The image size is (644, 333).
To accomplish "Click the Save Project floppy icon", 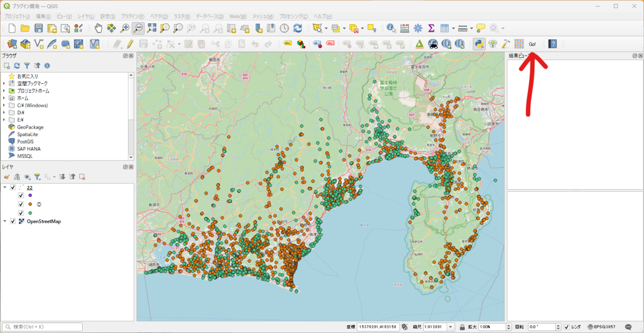I will point(39,28).
